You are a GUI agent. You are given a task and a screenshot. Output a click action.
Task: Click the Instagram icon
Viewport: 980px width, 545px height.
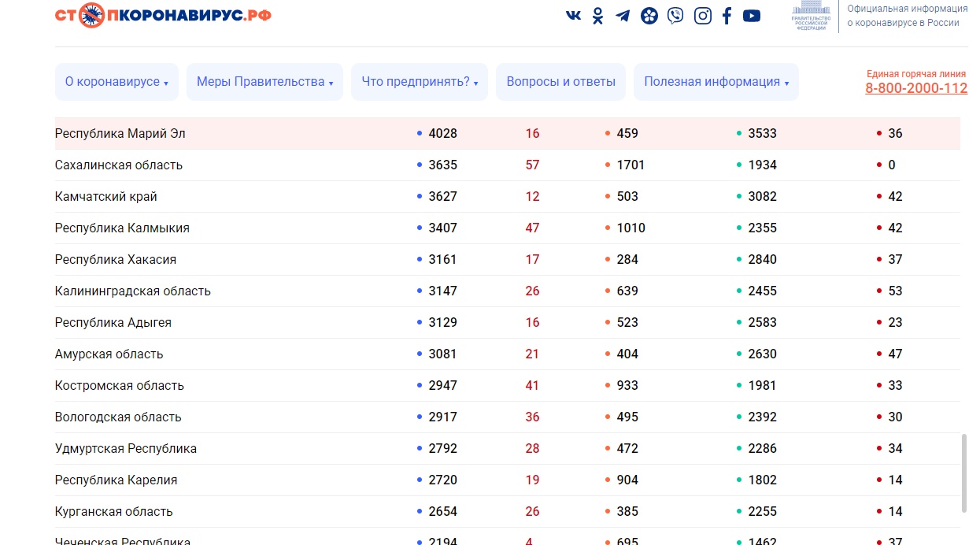pyautogui.click(x=702, y=16)
